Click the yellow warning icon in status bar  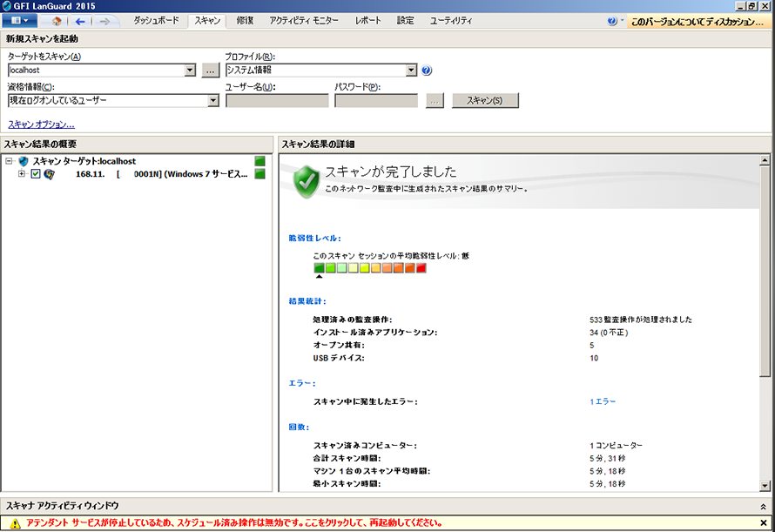coord(15,523)
